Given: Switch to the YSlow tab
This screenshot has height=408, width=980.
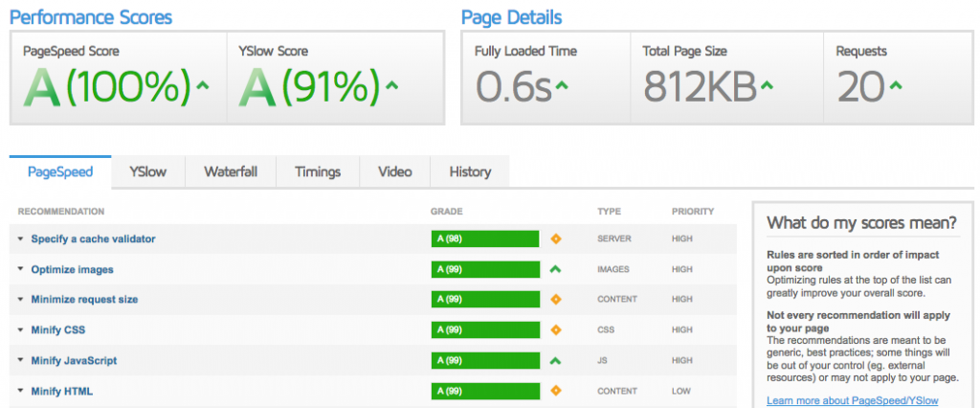Looking at the screenshot, I should 147,171.
